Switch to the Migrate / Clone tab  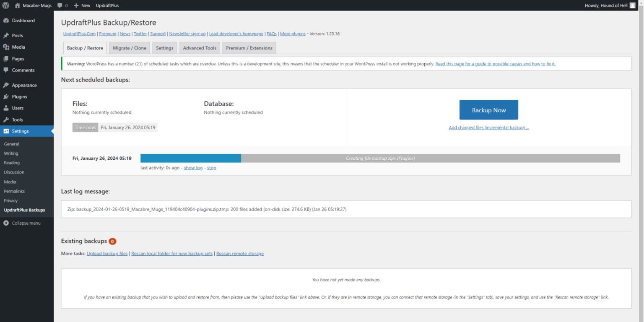click(129, 47)
